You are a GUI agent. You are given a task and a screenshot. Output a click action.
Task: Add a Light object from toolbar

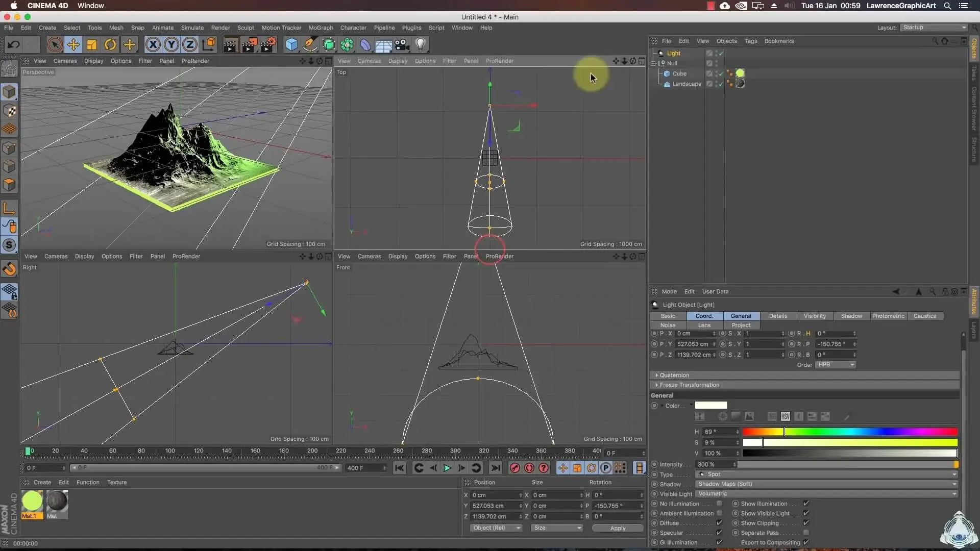coord(421,44)
